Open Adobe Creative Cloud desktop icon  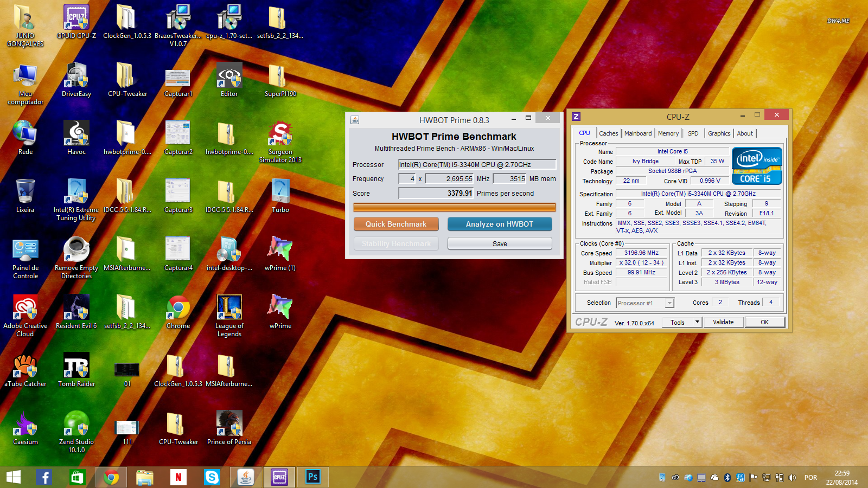[25, 316]
